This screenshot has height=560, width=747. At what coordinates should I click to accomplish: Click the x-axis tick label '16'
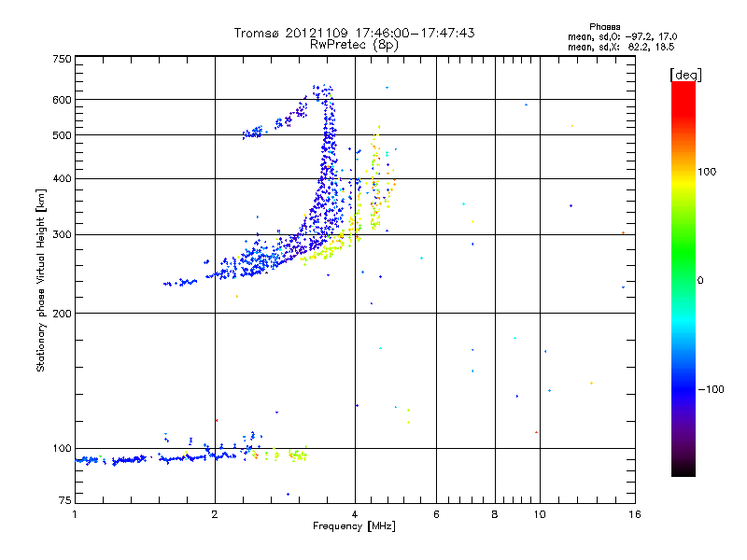tap(635, 514)
